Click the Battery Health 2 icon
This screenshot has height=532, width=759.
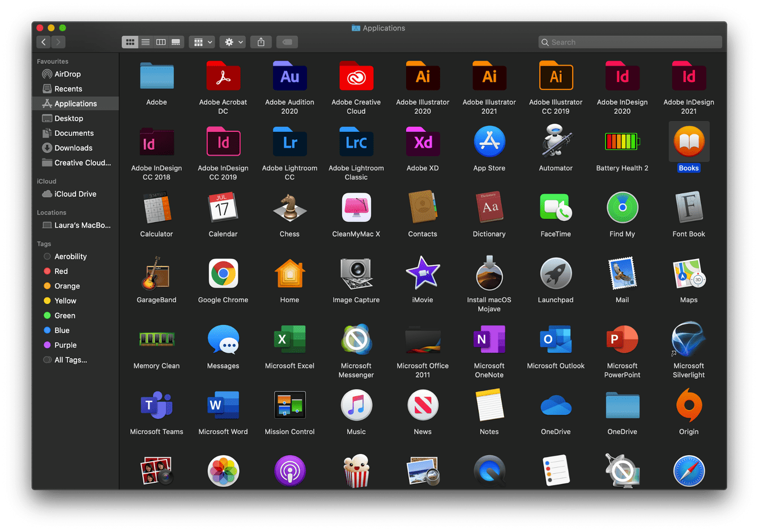622,141
